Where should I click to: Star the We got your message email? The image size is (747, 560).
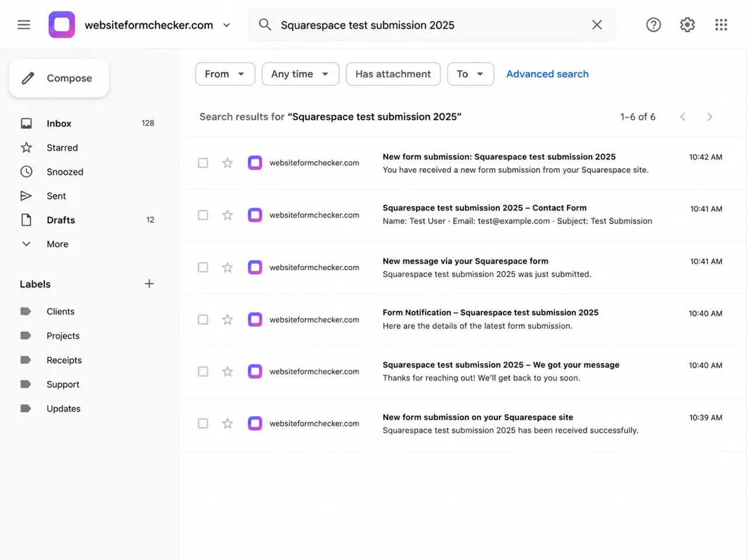(x=228, y=372)
